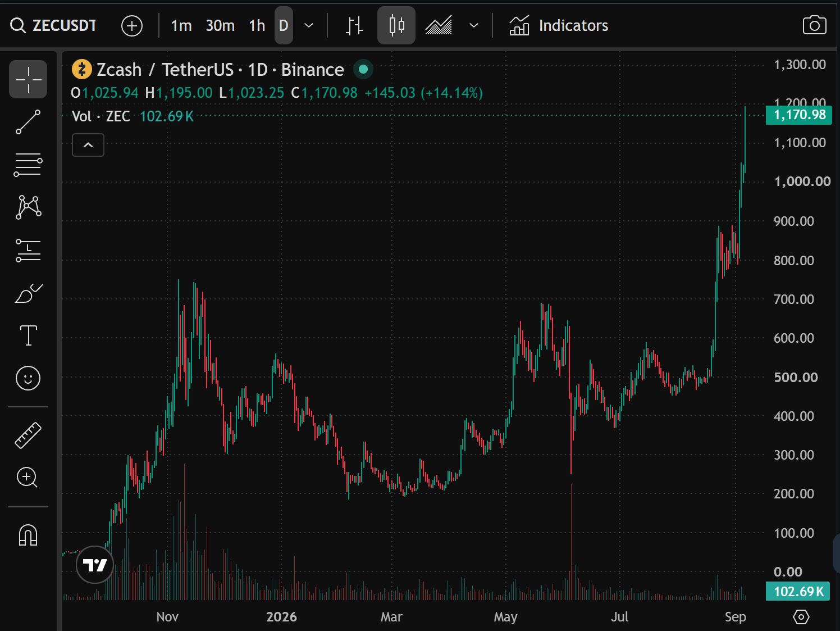
Task: Open the Fib Retracement tool
Action: coord(28,165)
